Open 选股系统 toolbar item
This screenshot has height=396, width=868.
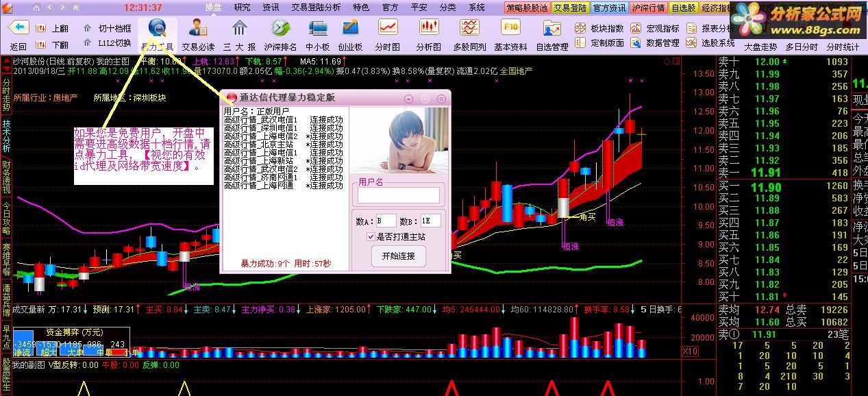pyautogui.click(x=710, y=42)
